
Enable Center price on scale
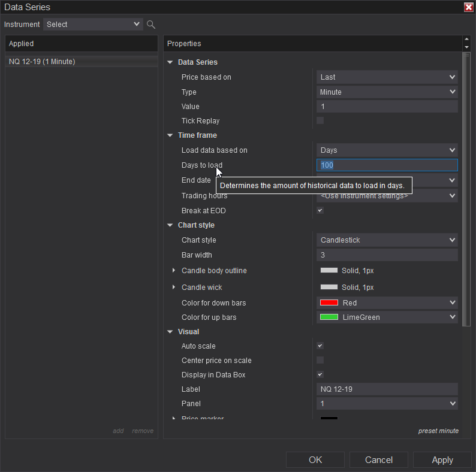pyautogui.click(x=320, y=361)
